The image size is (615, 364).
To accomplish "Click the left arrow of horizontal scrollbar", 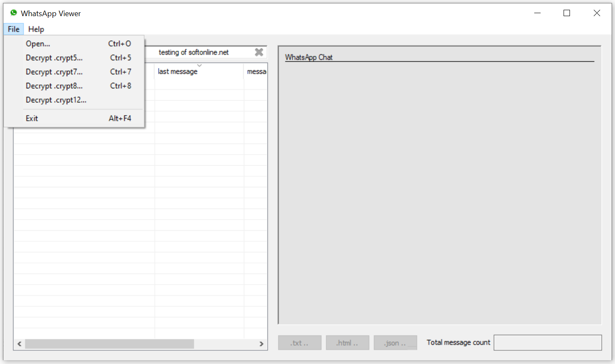I will (x=20, y=344).
